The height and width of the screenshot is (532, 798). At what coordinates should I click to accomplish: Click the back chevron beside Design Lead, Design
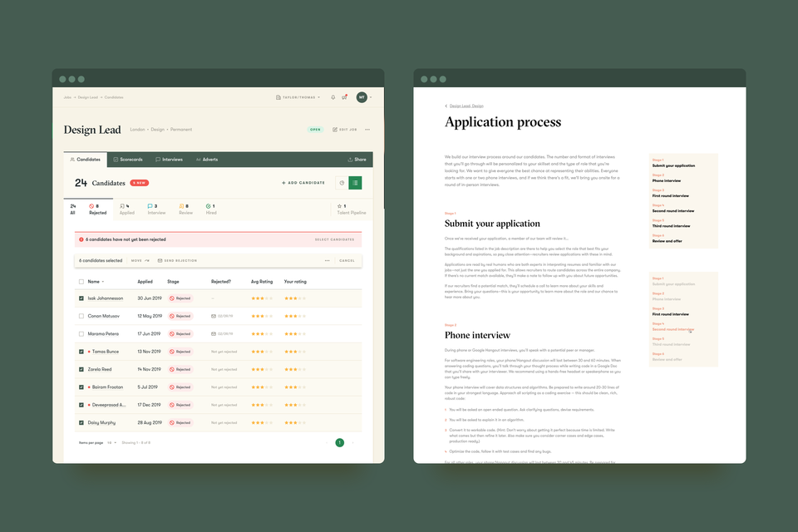coord(446,106)
